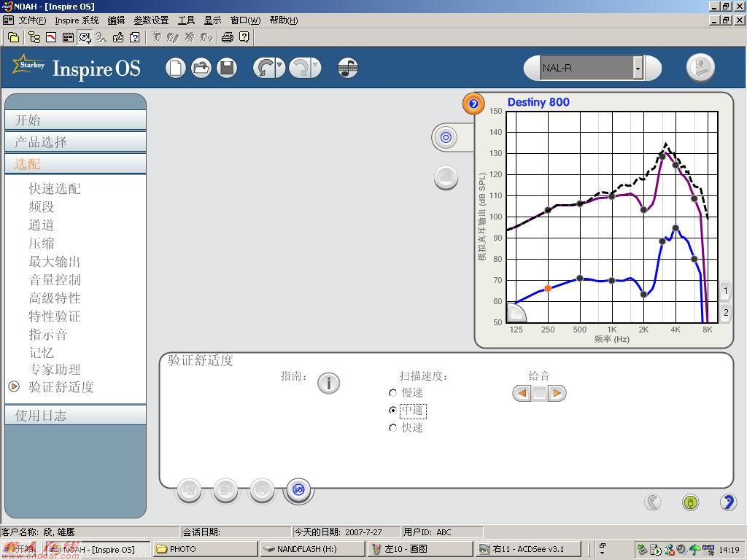Click the form window toolbar icon
747x560 pixels.
click(68, 37)
